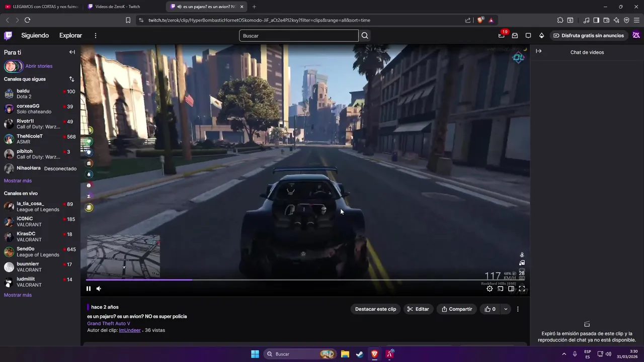This screenshot has width=644, height=362.
Task: Click the Compartir button
Action: coord(457,309)
